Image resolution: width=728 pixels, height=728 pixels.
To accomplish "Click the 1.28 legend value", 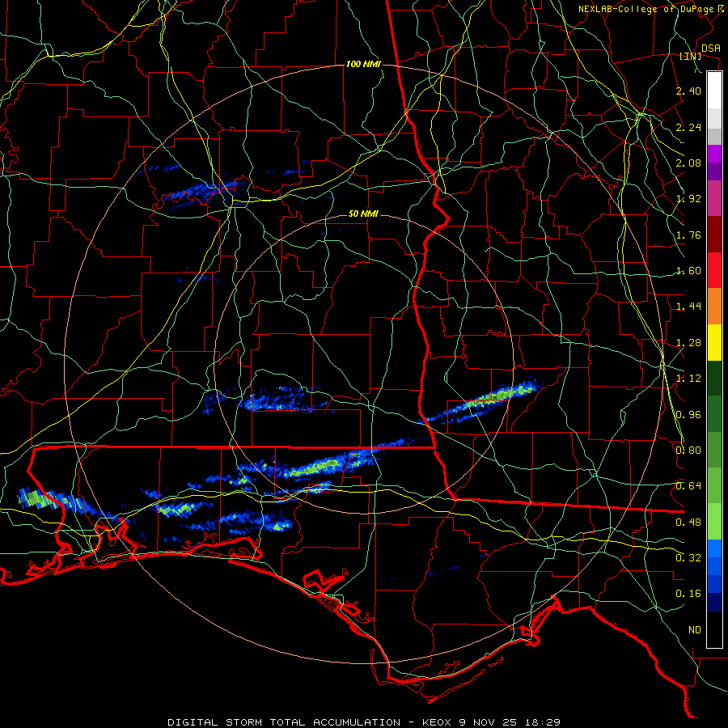I will [688, 343].
